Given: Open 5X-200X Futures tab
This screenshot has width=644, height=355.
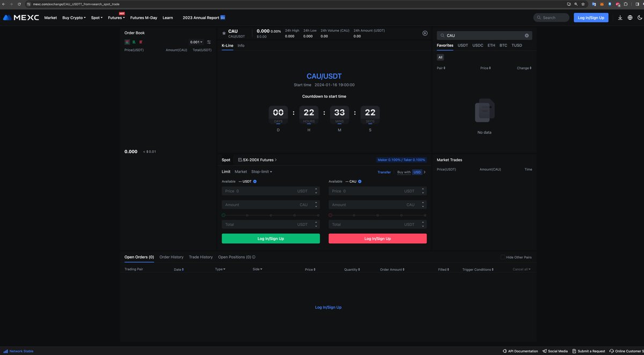Looking at the screenshot, I should coord(258,160).
